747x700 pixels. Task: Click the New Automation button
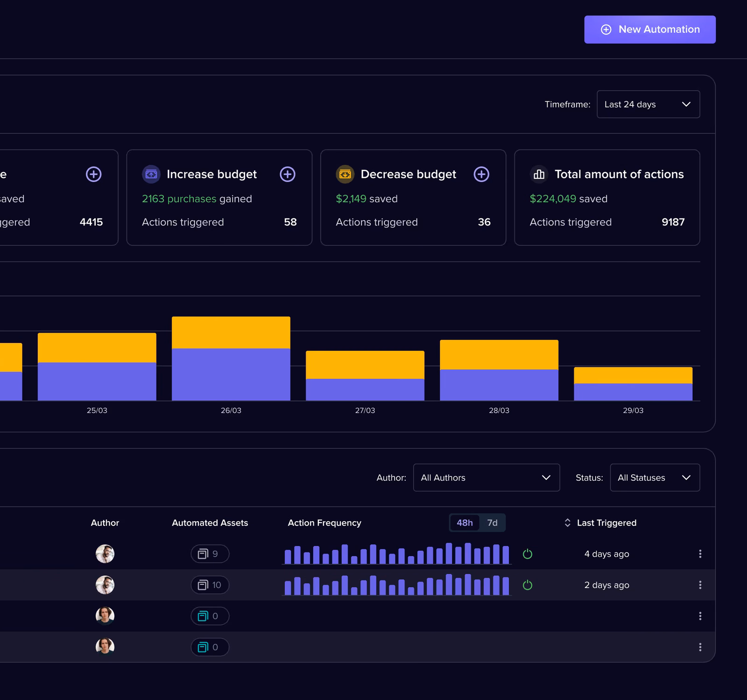click(649, 29)
